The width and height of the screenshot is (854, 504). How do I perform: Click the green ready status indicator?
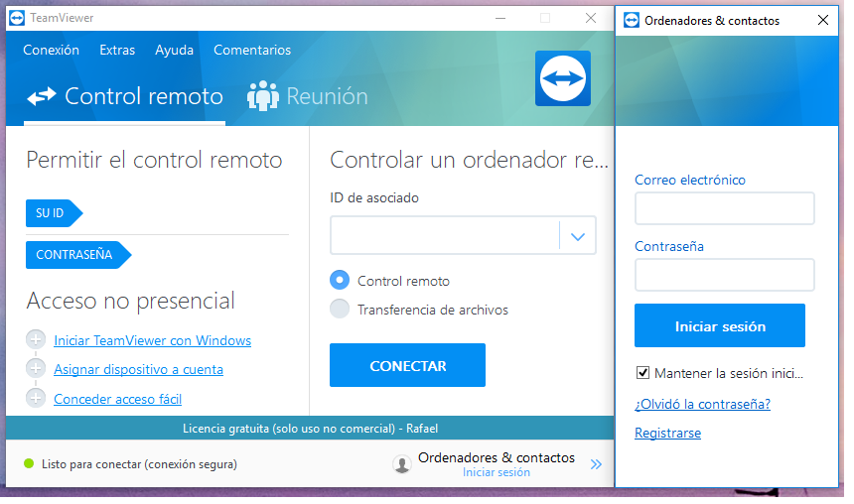29,463
